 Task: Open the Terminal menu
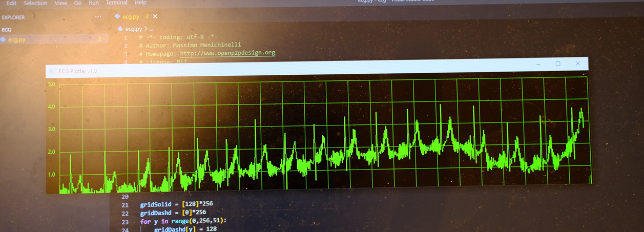(116, 3)
